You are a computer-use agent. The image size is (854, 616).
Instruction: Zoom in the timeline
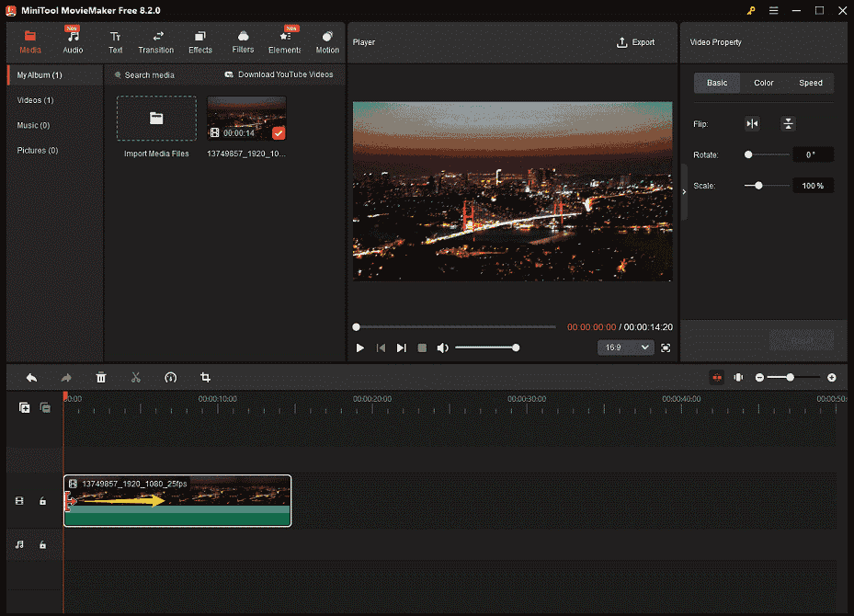pyautogui.click(x=832, y=378)
